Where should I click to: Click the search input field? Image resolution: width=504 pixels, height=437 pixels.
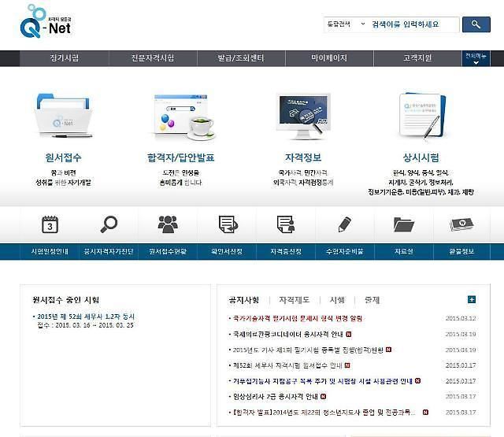(414, 24)
